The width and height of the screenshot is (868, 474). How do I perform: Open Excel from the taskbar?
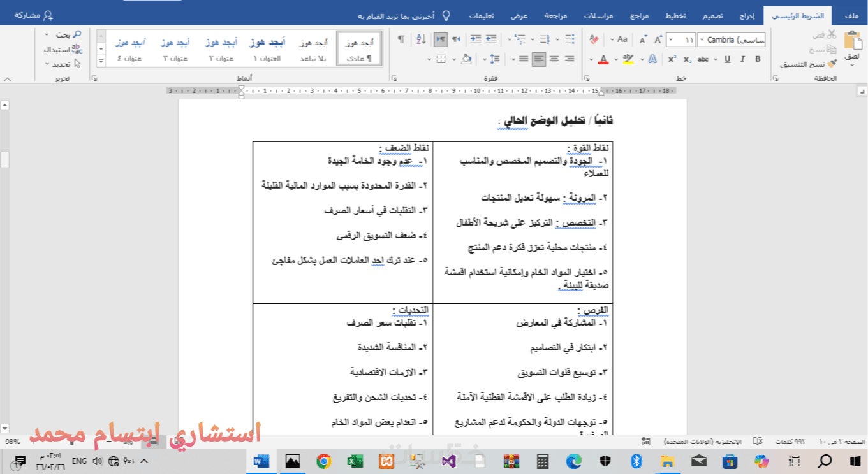coord(354,461)
